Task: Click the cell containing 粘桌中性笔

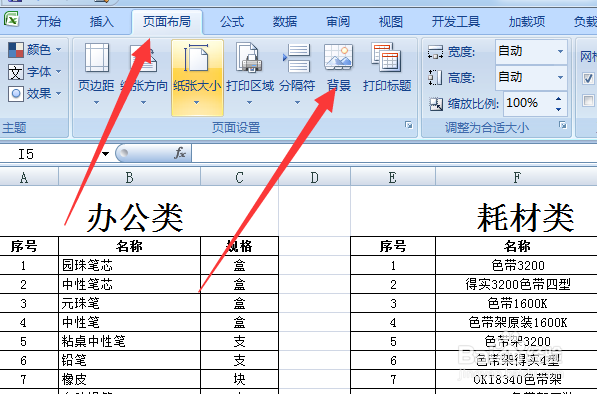Action: (129, 341)
